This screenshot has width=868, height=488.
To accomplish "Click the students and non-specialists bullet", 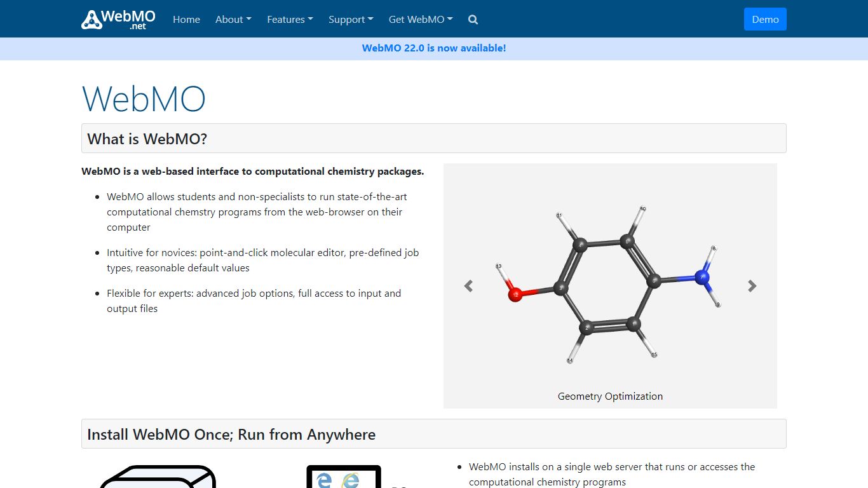I will click(x=257, y=212).
